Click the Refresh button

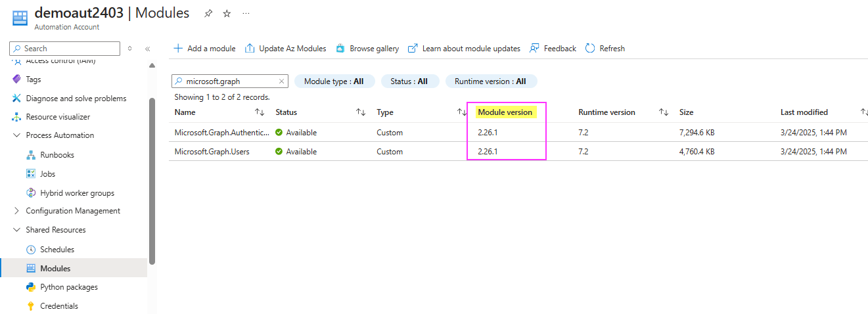(605, 49)
